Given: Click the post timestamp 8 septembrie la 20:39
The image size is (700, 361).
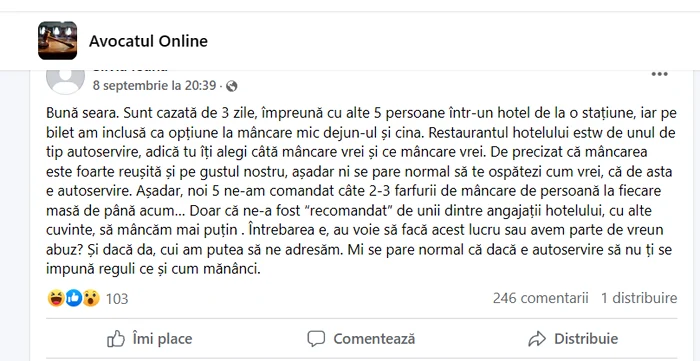Looking at the screenshot, I should click(x=154, y=86).
